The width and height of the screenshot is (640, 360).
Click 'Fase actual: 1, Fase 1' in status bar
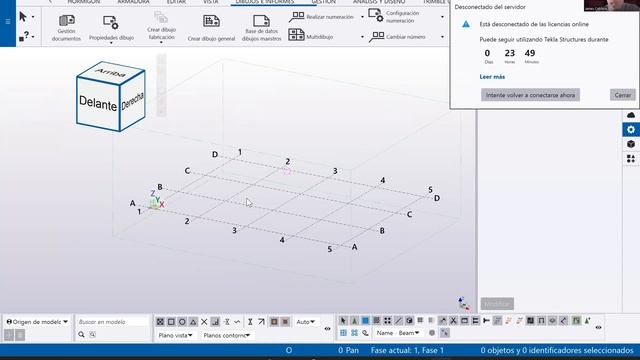click(407, 350)
